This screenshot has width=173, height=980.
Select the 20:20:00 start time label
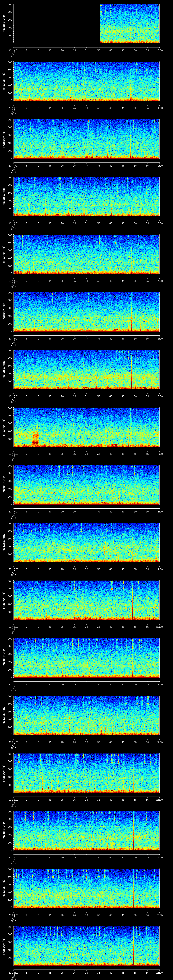(x=14, y=684)
